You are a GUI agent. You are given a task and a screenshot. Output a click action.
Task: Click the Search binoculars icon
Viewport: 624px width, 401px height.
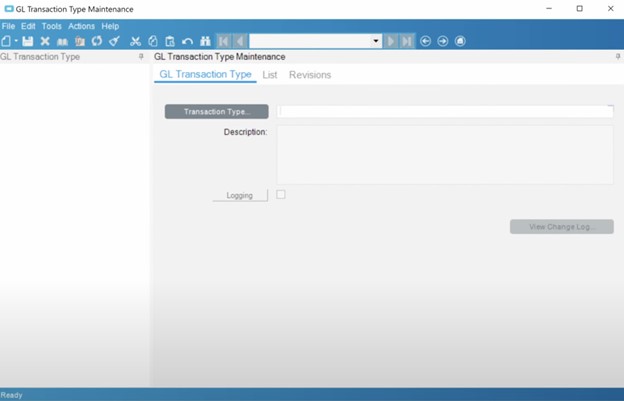pos(205,41)
